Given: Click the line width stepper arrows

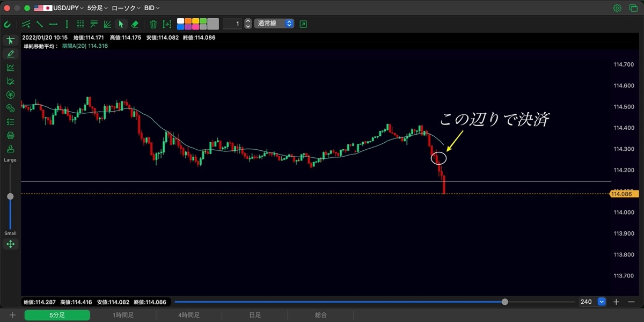Looking at the screenshot, I should [248, 24].
